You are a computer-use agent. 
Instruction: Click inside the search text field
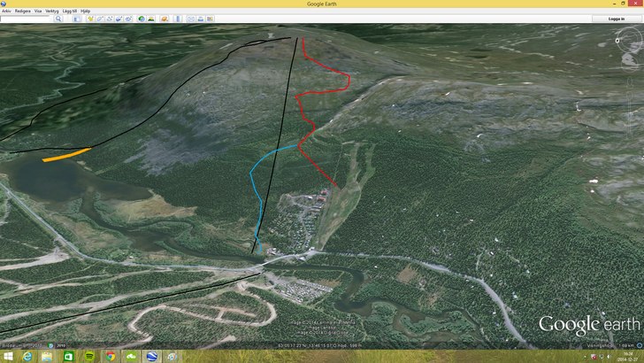click(x=27, y=18)
